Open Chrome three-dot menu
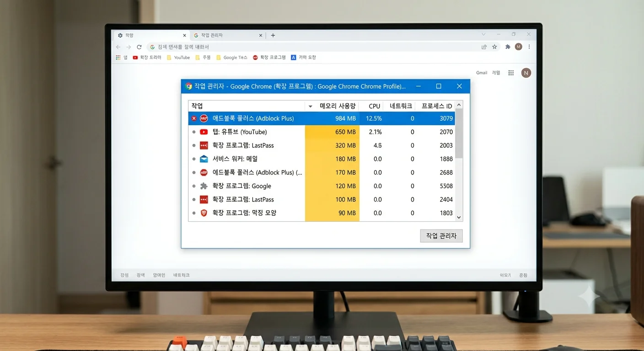The width and height of the screenshot is (644, 351). pyautogui.click(x=529, y=47)
